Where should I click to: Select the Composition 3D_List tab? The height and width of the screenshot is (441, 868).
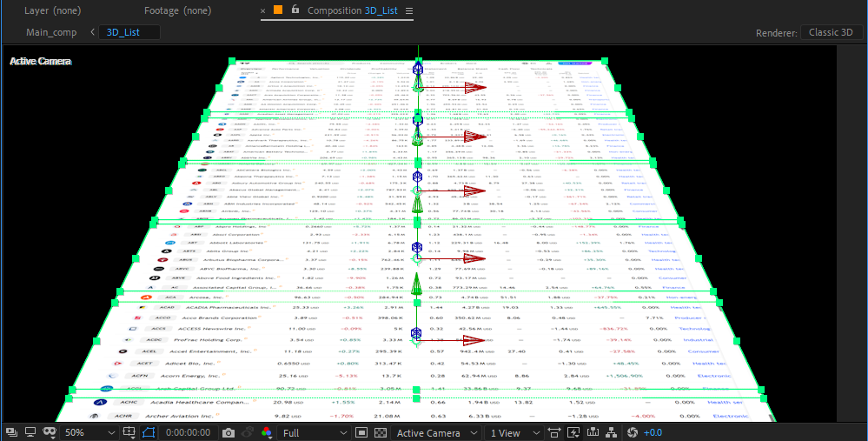tap(353, 10)
